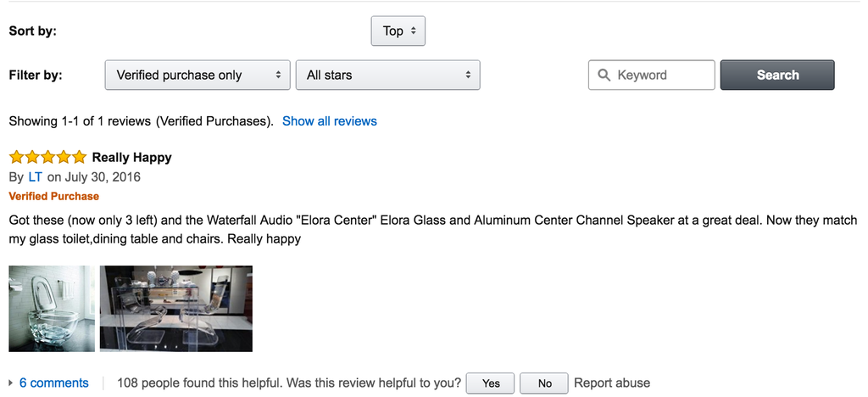868x397 pixels.
Task: Click the Report abuse link
Action: pyautogui.click(x=612, y=383)
